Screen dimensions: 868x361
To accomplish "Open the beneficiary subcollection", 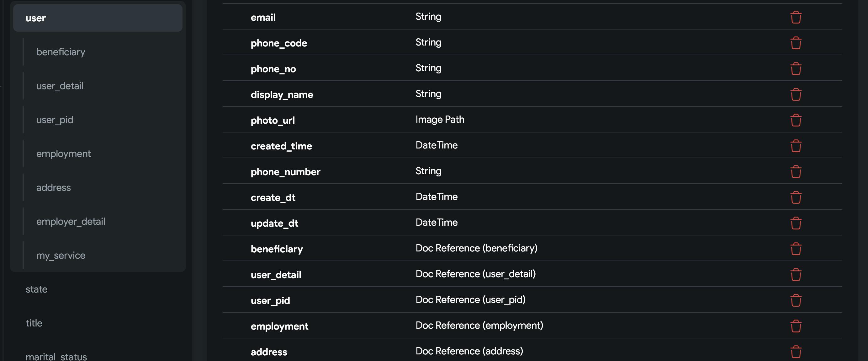I will point(61,52).
